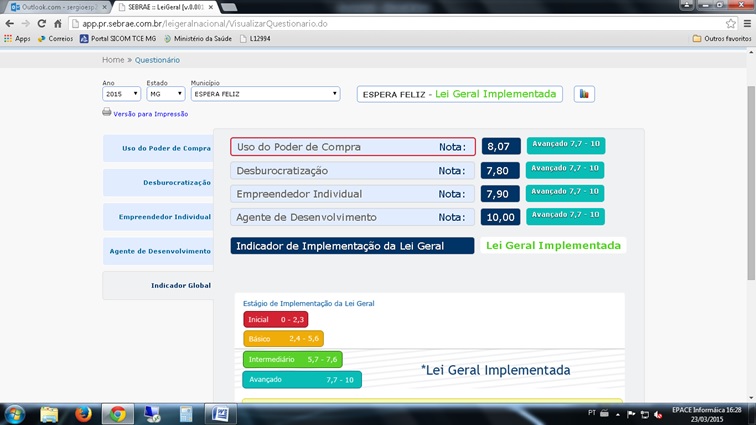
Task: Bookmark page with the star icon
Action: 730,23
